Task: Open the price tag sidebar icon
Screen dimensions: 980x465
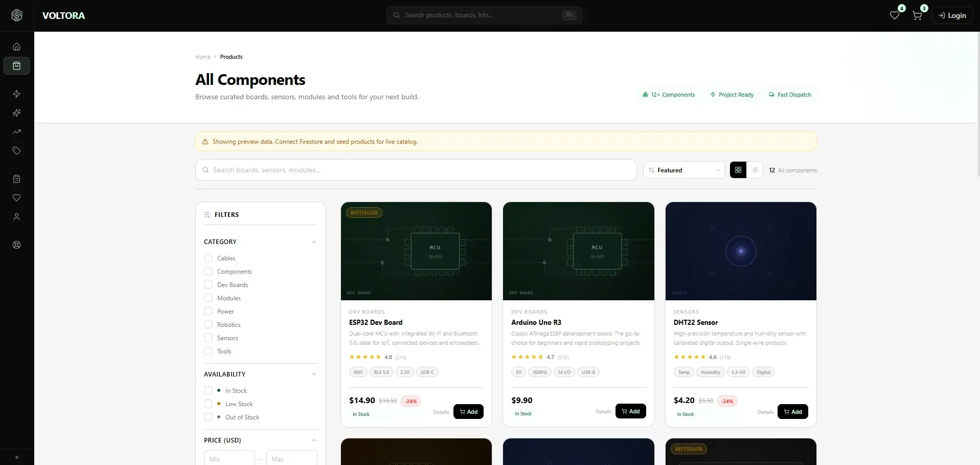Action: 17,150
